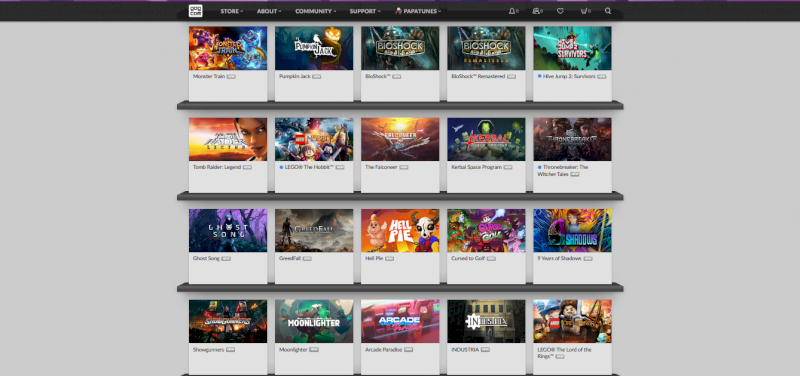
Task: Select the Moonlighter cover art
Action: coord(314,321)
